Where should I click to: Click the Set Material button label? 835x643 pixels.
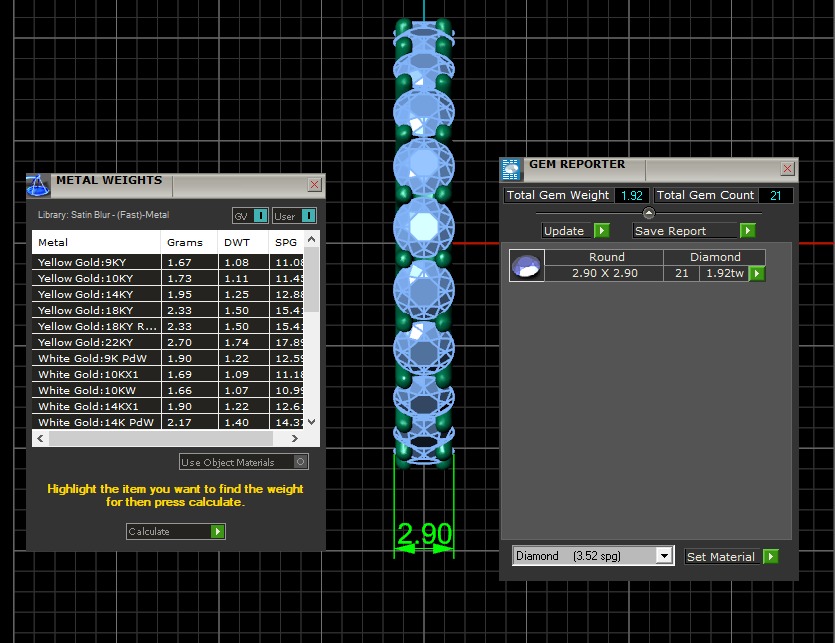tap(721, 557)
